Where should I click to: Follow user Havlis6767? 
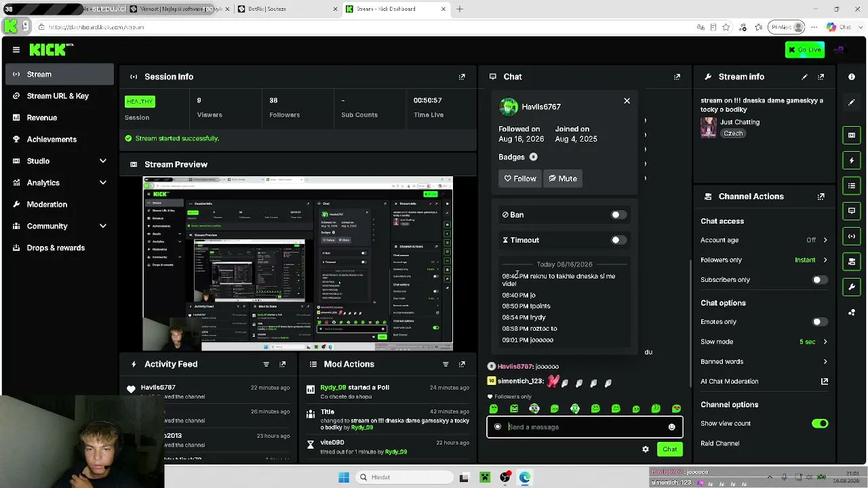click(x=520, y=178)
